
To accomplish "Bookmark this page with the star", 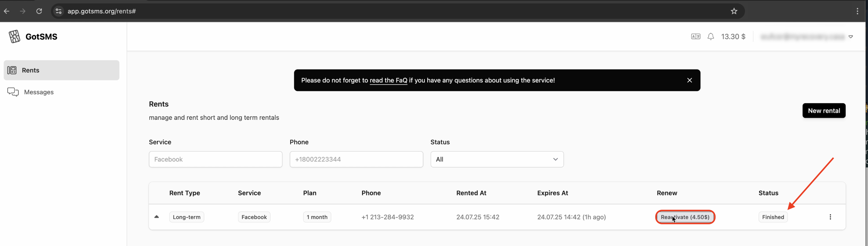I will pyautogui.click(x=734, y=11).
